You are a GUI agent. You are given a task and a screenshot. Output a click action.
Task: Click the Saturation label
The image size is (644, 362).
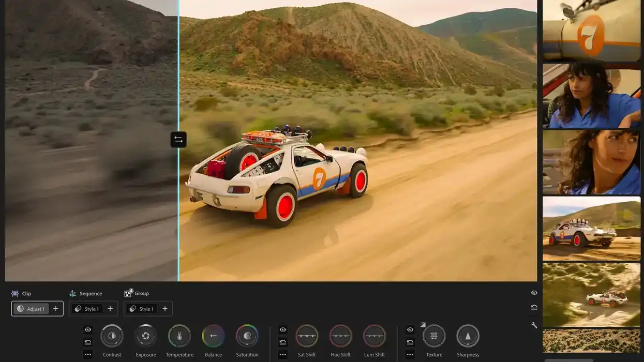[247, 355]
